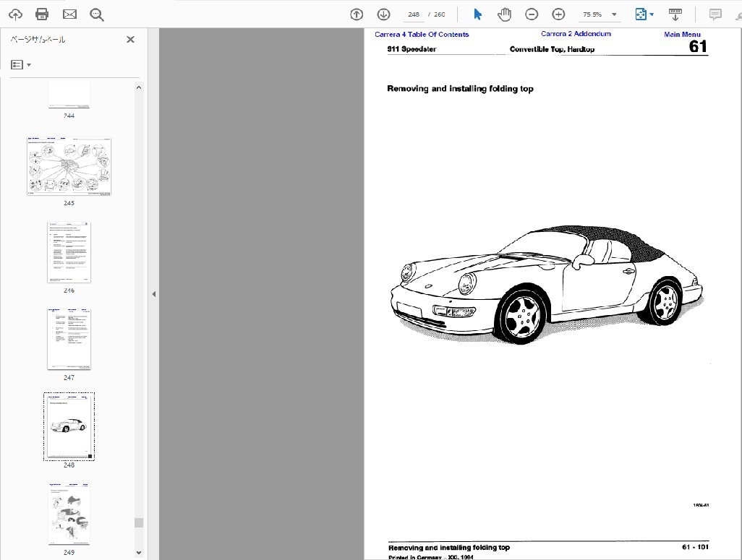742x560 pixels.
Task: Activate the hand pan tool
Action: pos(505,14)
